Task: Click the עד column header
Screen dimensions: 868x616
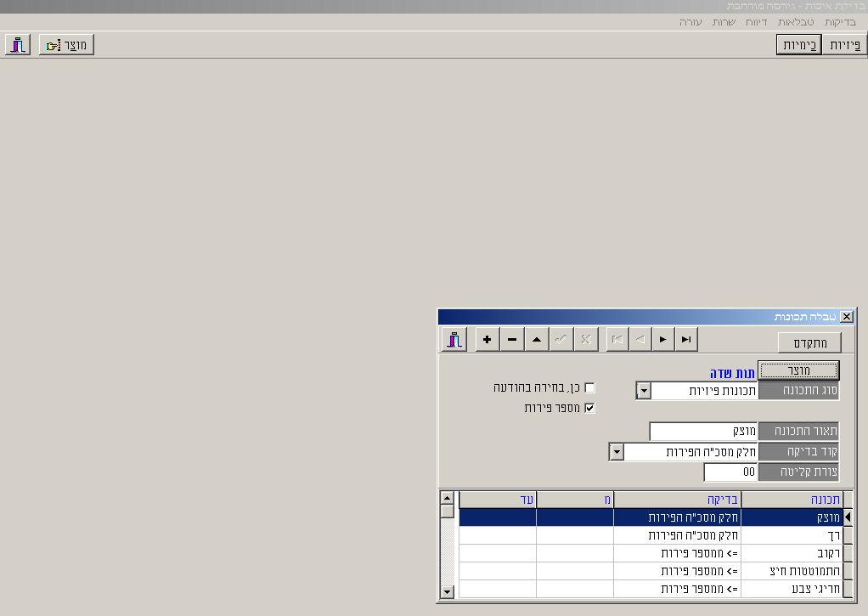Action: tap(497, 500)
